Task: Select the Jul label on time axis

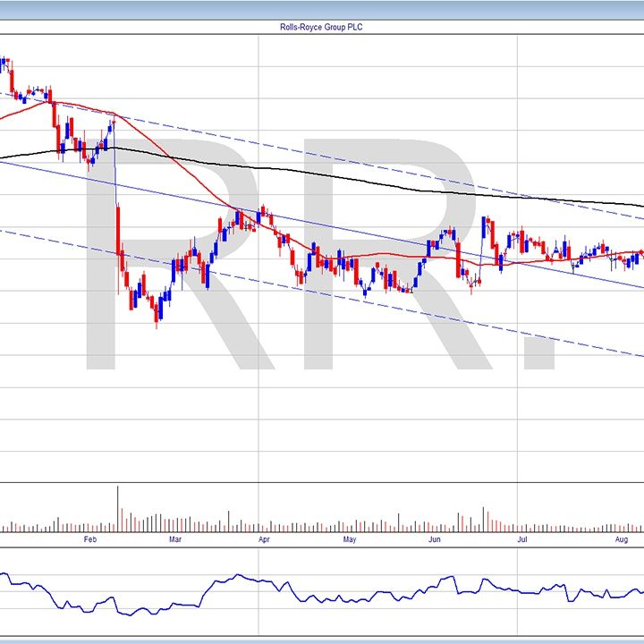Action: (521, 540)
